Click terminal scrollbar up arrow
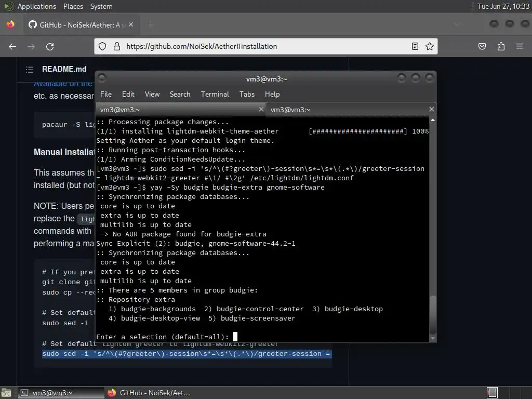Viewport: 532px width, 399px height. point(433,120)
